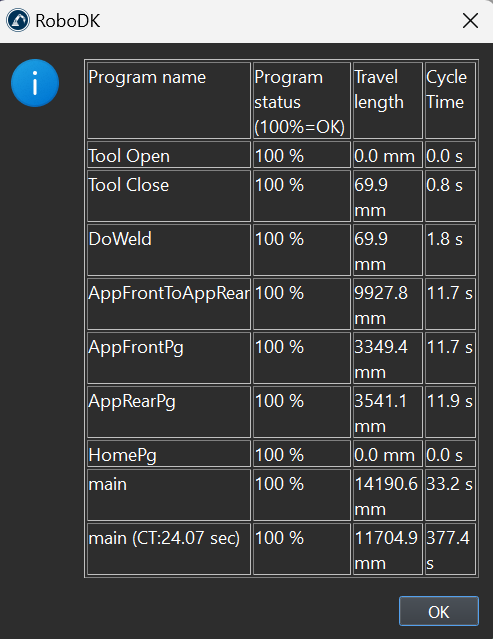
Task: Select the 33.2 s cycle time cell
Action: [450, 495]
